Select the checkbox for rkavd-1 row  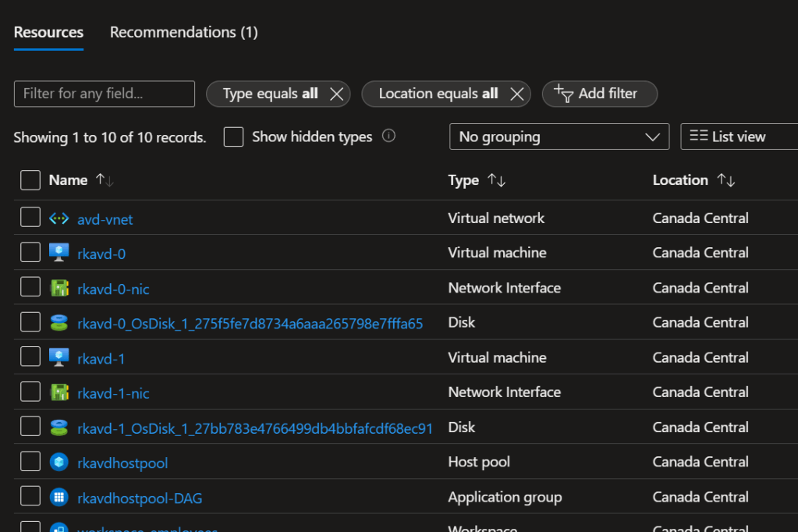(x=30, y=357)
